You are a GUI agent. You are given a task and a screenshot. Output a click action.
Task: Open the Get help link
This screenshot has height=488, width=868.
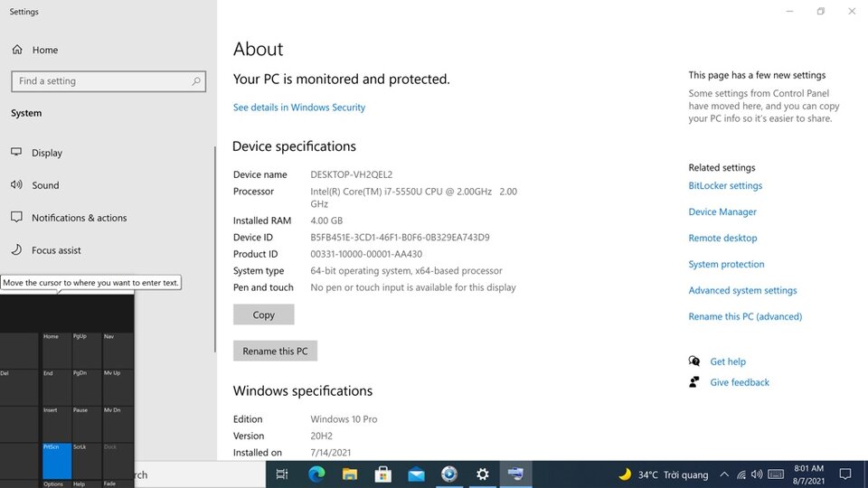[728, 361]
